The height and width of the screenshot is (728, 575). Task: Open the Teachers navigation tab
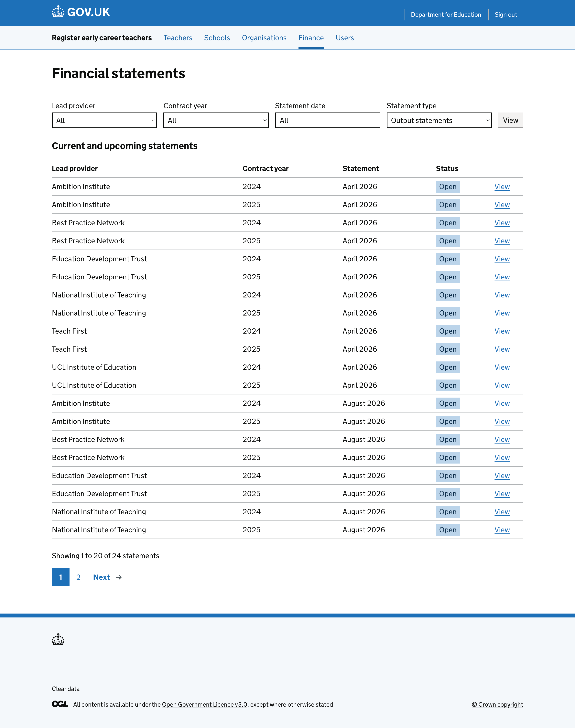tap(178, 38)
